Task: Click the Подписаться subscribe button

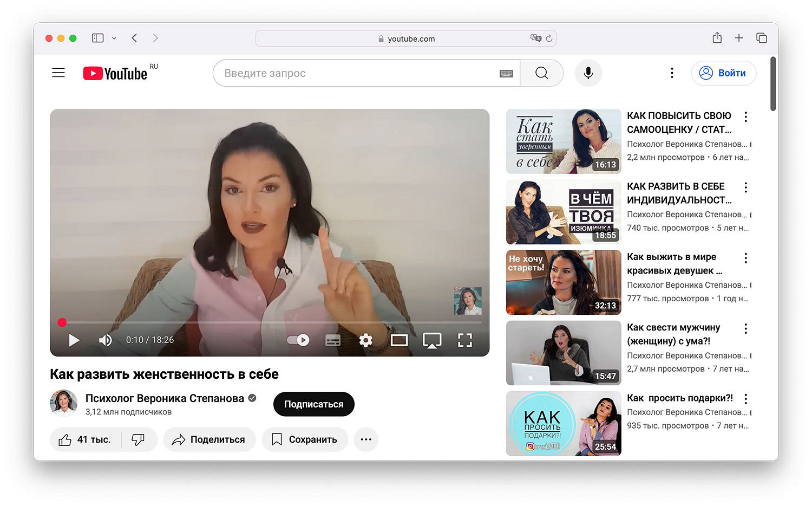Action: tap(313, 404)
